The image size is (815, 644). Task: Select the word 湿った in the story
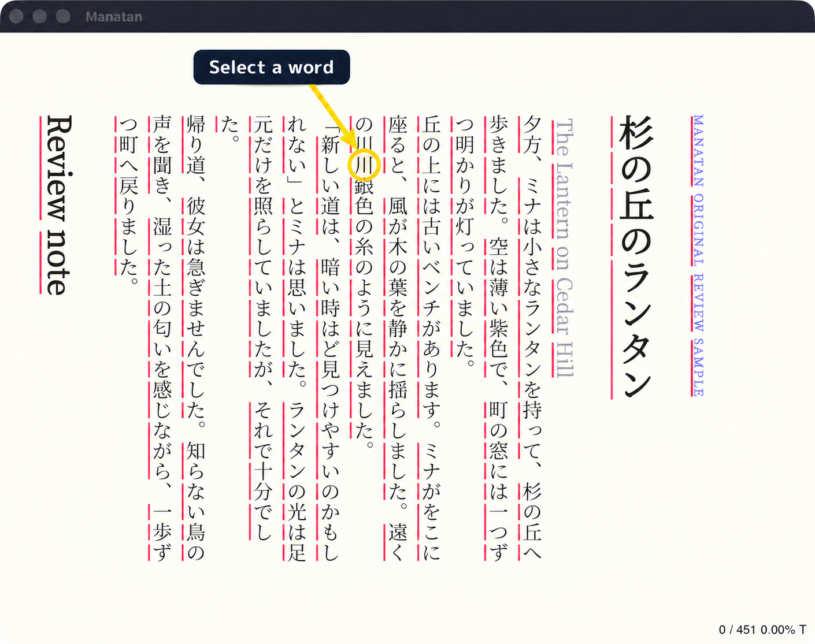(x=162, y=247)
